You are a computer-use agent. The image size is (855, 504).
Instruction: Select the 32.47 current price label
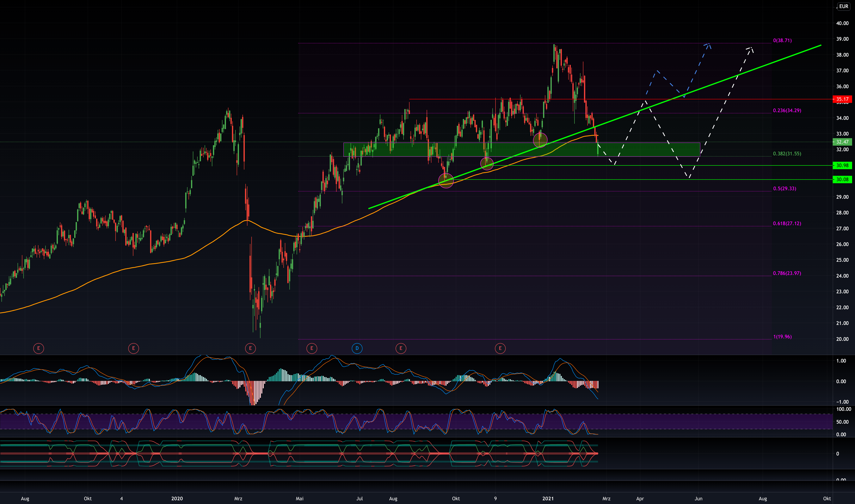(842, 142)
